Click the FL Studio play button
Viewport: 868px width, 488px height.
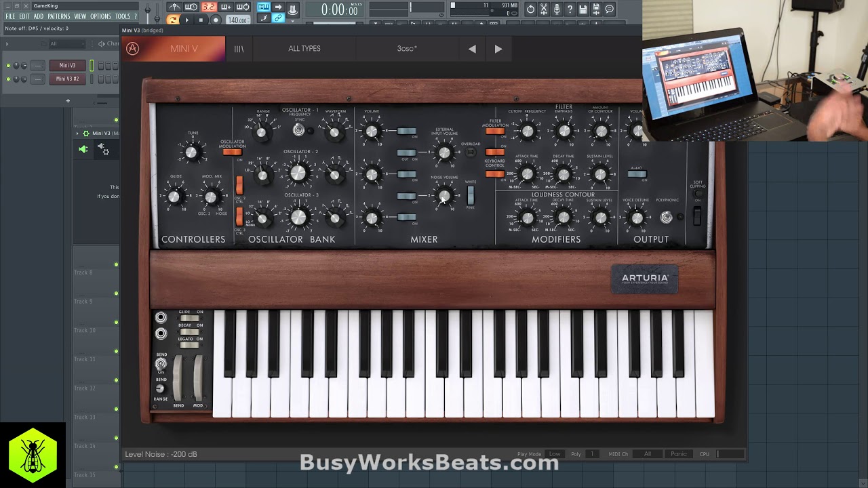pyautogui.click(x=187, y=20)
